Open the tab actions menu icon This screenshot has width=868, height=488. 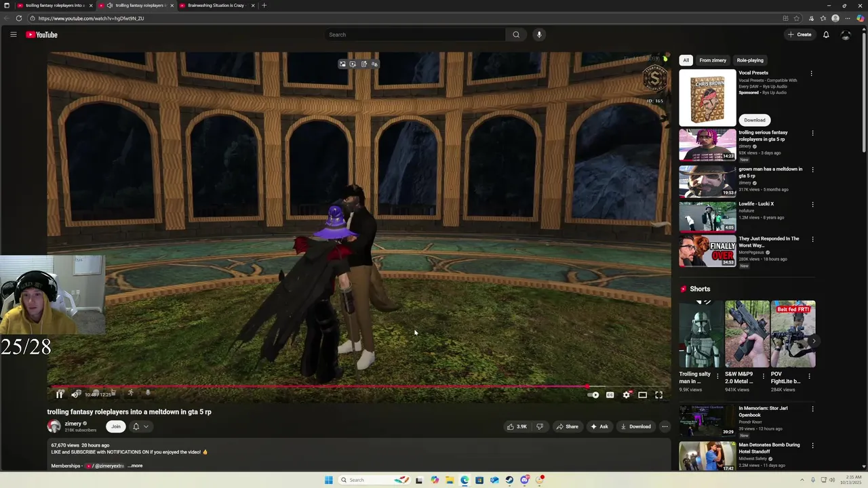7,5
